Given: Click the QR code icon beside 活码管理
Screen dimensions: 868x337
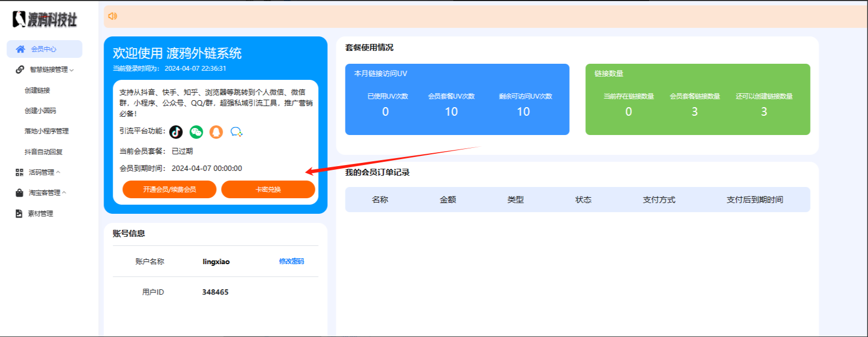Looking at the screenshot, I should point(19,173).
